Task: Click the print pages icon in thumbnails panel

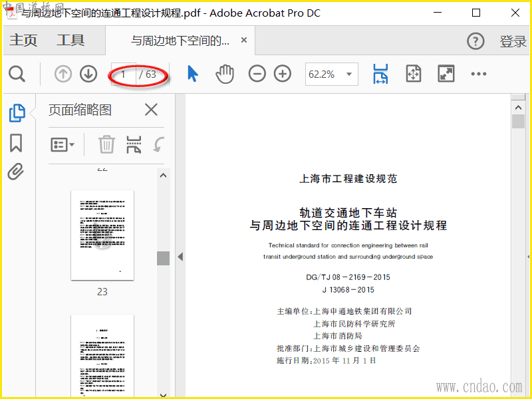Action: coord(134,144)
